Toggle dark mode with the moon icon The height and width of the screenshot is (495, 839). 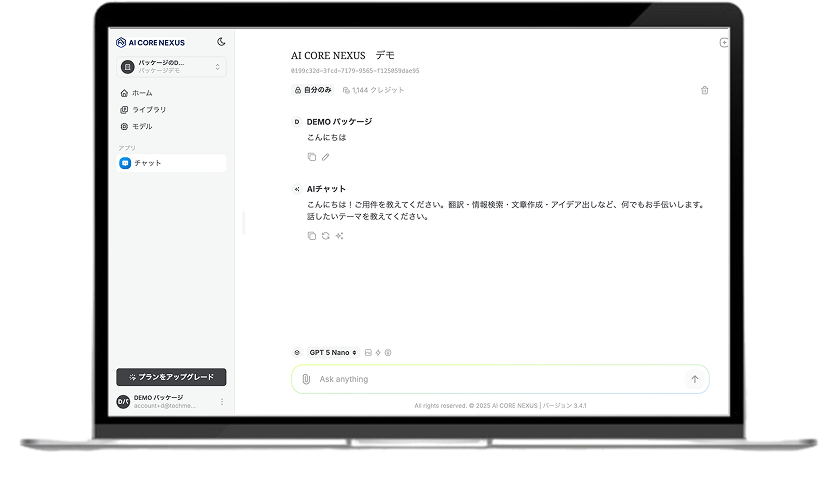click(221, 42)
